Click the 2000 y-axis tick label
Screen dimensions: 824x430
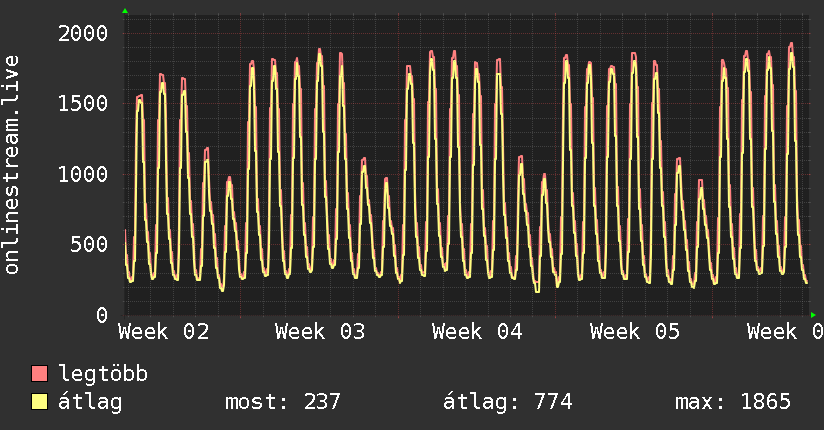pos(83,34)
